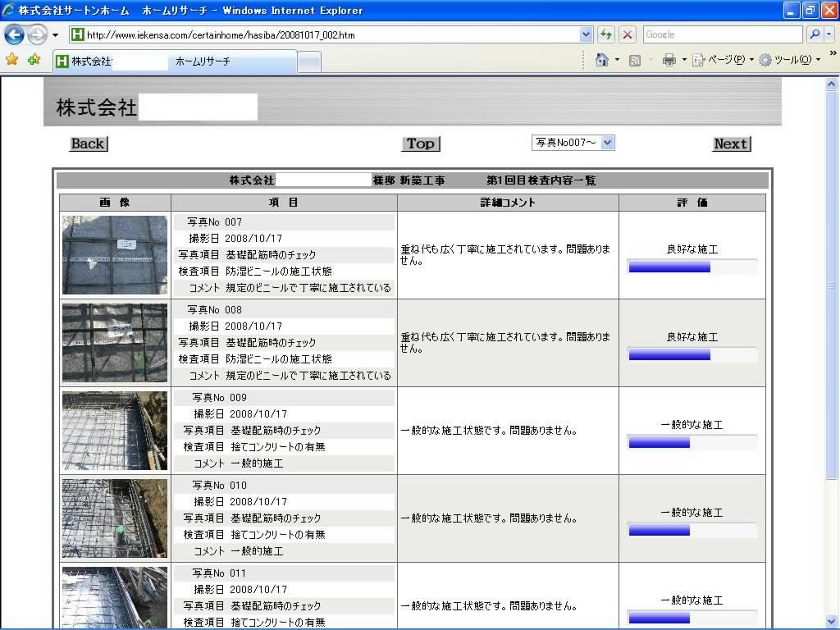The image size is (840, 630).
Task: Focus the Google search box
Action: click(723, 34)
